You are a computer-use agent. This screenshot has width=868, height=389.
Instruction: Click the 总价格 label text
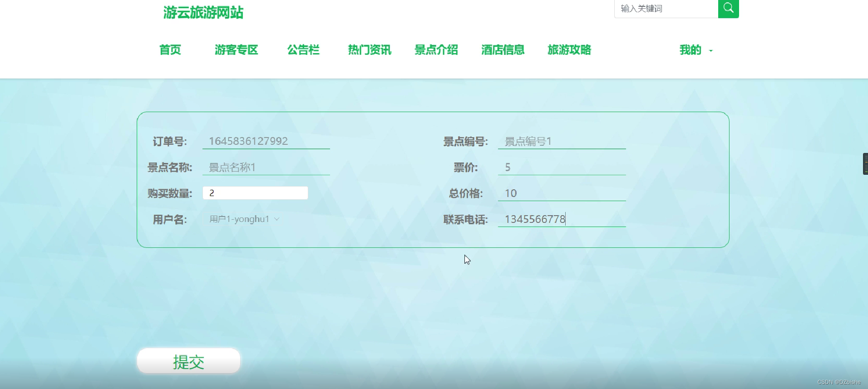[466, 193]
